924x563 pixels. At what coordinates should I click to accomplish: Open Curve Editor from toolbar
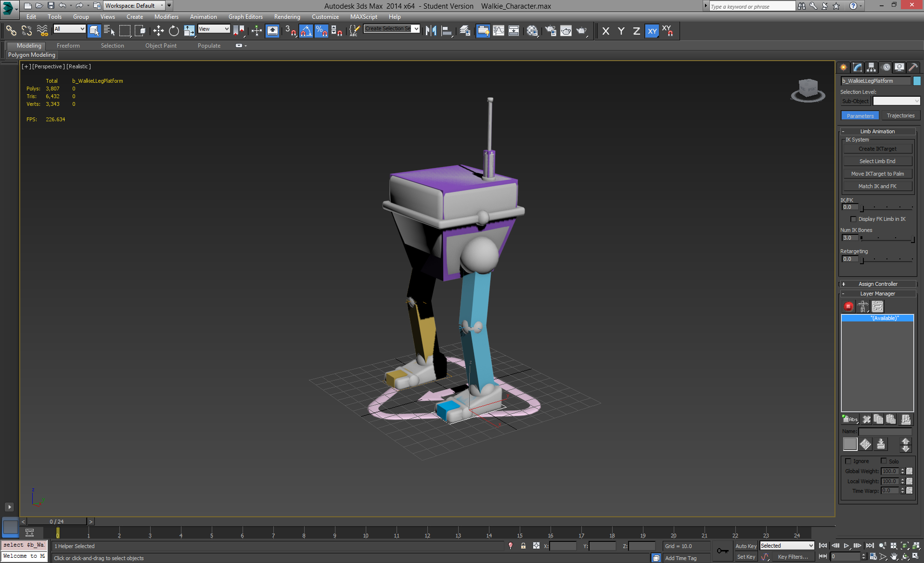click(x=499, y=31)
